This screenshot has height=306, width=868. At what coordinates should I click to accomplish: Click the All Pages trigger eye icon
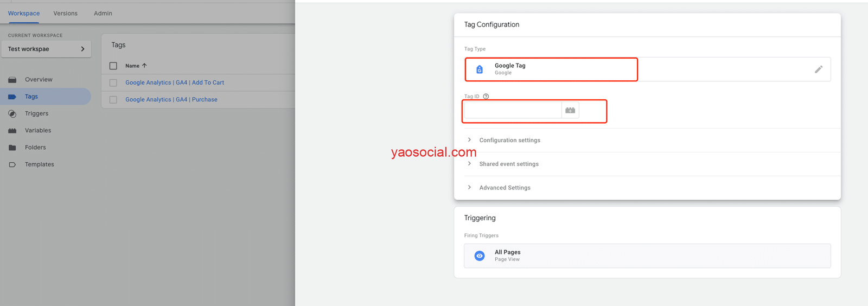[480, 256]
